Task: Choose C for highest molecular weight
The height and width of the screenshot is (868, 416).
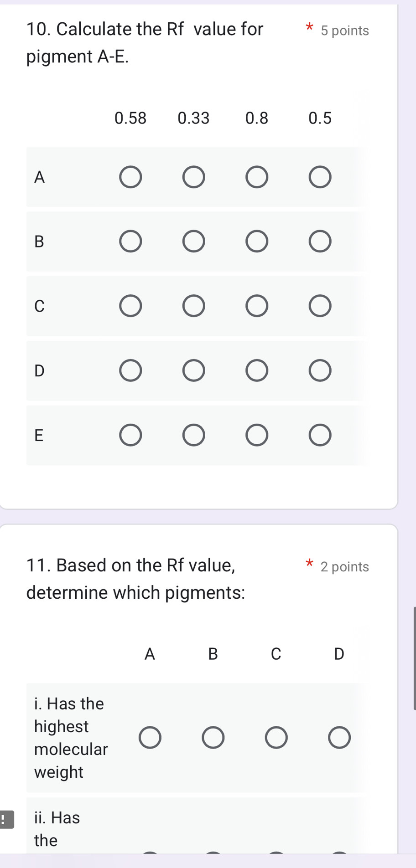Action: point(276,738)
